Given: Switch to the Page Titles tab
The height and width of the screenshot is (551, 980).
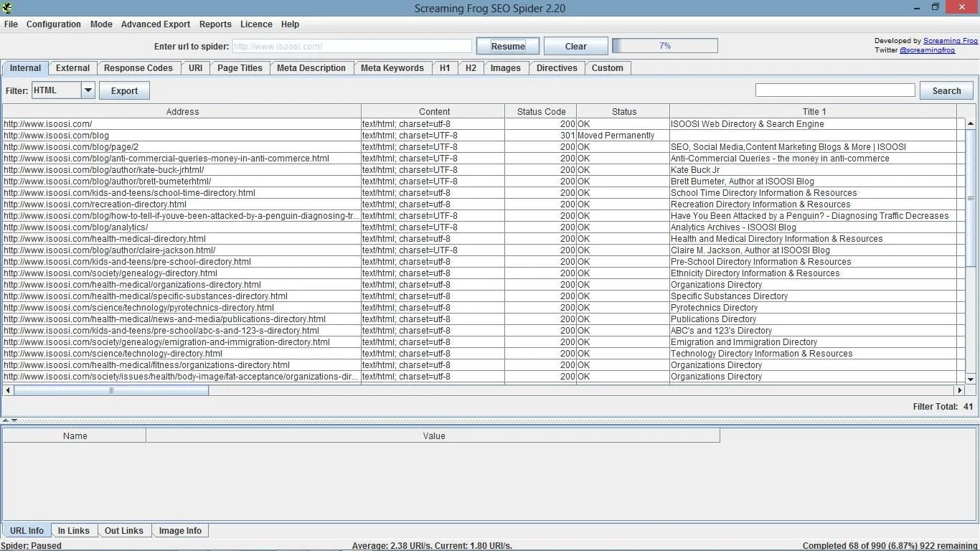Looking at the screenshot, I should coord(240,68).
